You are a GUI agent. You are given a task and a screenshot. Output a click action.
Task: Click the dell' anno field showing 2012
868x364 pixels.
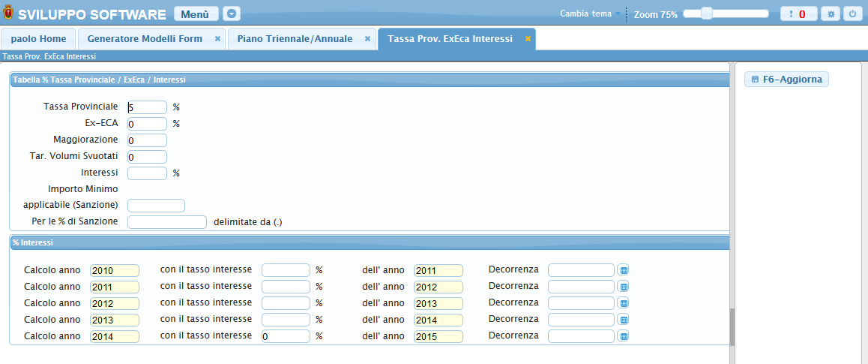(x=438, y=287)
